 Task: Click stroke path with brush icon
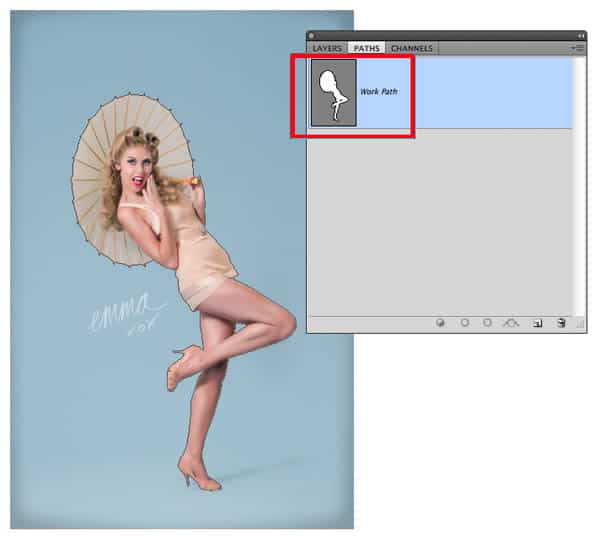pos(465,323)
